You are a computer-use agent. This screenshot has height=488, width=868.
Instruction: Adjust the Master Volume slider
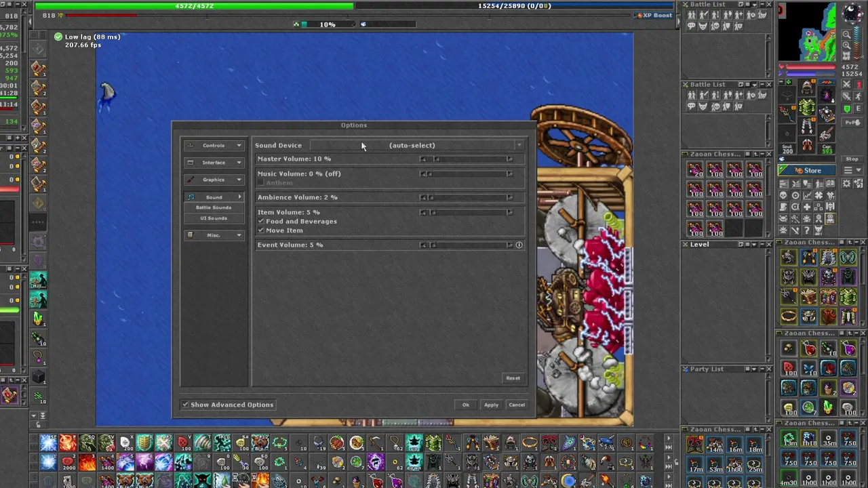pyautogui.click(x=466, y=159)
